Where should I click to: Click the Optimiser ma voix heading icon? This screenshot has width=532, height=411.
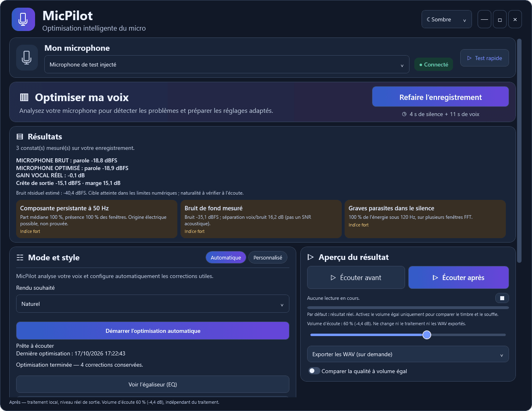(24, 97)
